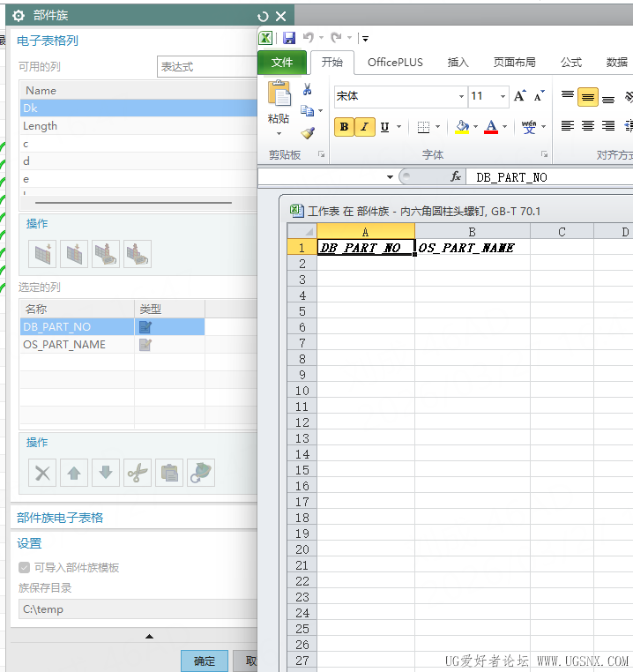Click the Excel save icon in the quick access toolbar
Screen dimensions: 633x672
point(289,38)
